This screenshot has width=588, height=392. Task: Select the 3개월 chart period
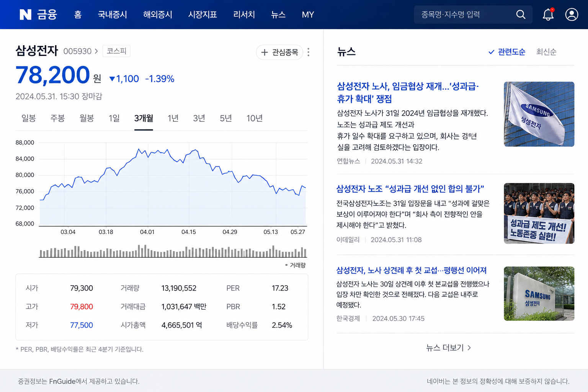point(144,118)
